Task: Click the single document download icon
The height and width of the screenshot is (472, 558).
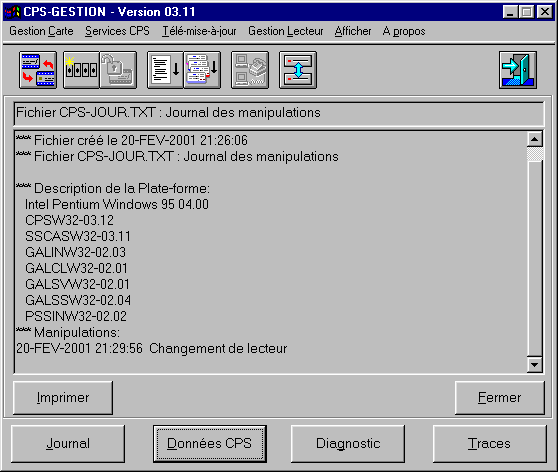Action: (x=165, y=70)
